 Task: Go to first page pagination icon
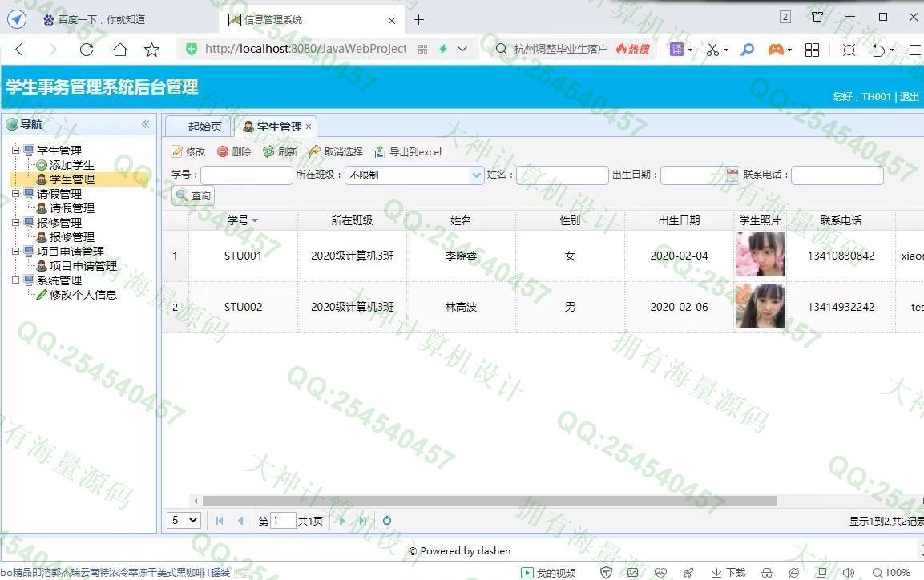coord(220,521)
